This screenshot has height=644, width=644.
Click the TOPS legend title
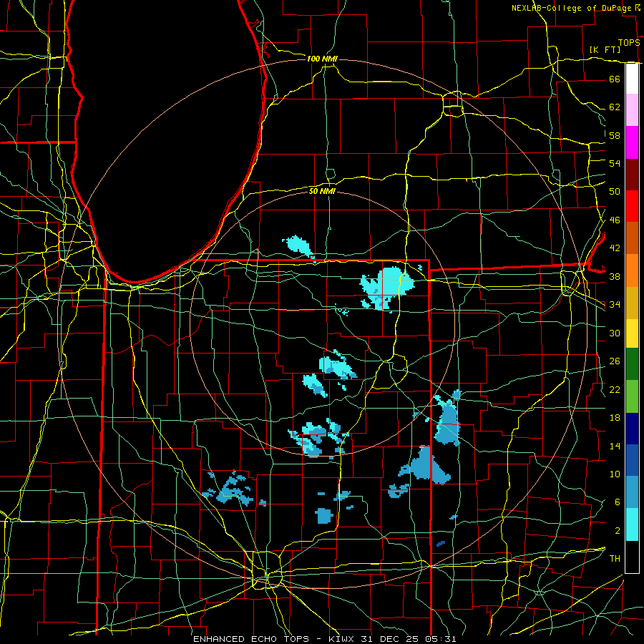click(629, 42)
